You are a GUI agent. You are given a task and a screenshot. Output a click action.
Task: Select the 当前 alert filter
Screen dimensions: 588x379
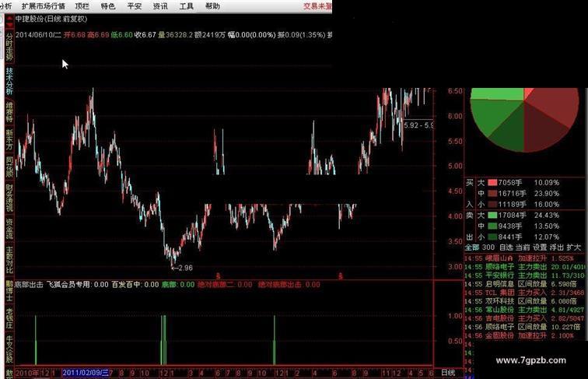tap(523, 247)
